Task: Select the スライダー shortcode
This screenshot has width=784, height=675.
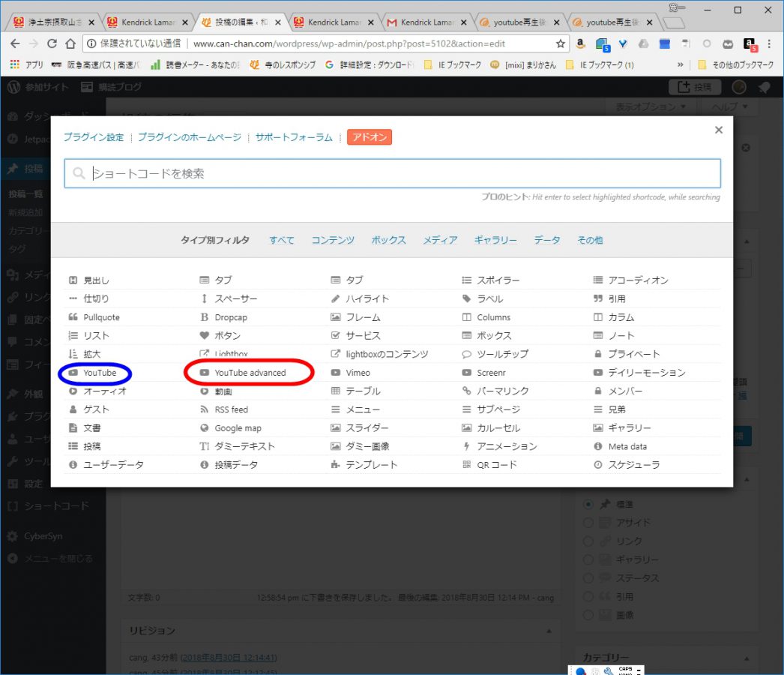Action: point(360,428)
